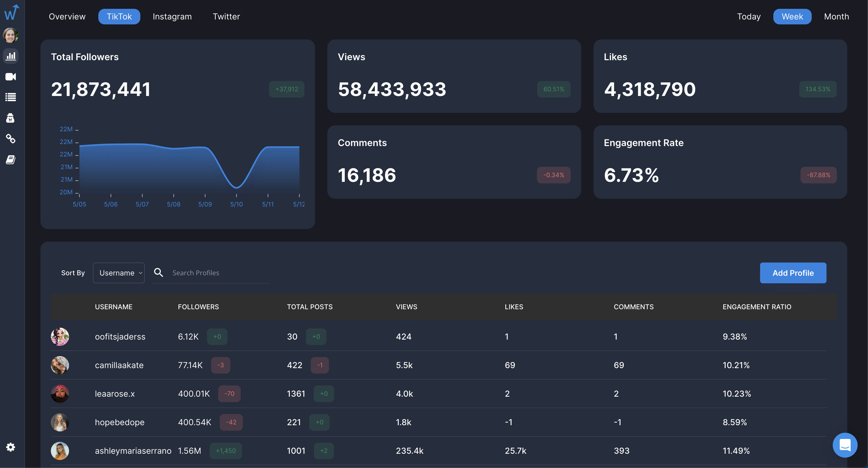Click the spy detective sidebar icon
Viewport: 868px width, 468px height.
11,118
